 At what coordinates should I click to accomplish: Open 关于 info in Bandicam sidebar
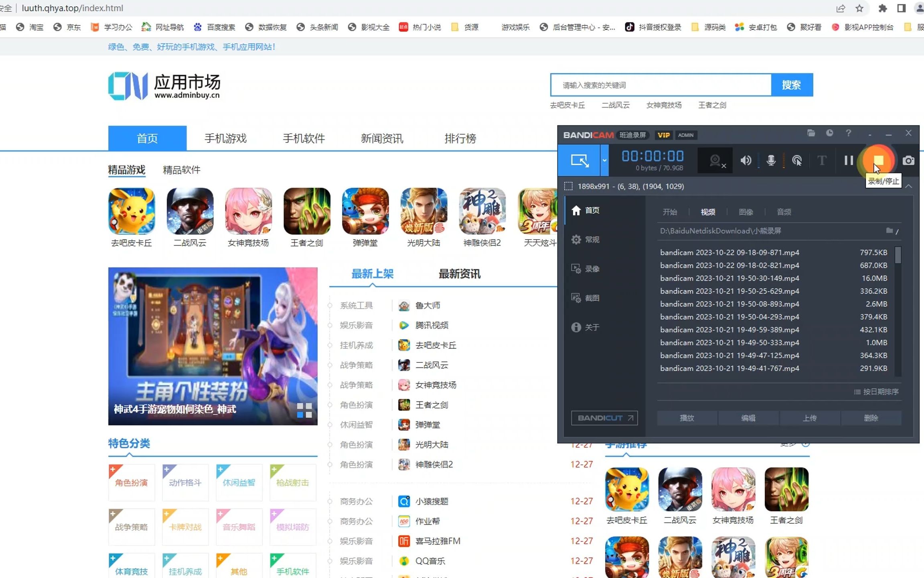coord(586,327)
